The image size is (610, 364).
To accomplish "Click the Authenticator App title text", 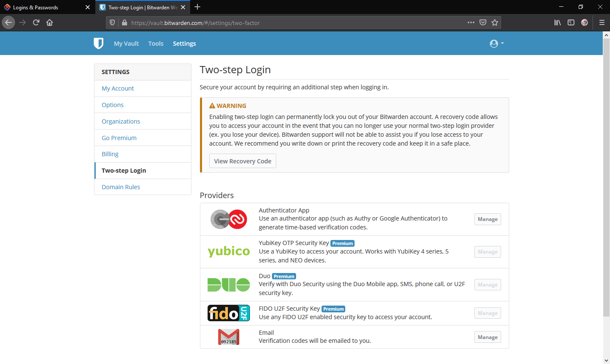I will coord(284,210).
